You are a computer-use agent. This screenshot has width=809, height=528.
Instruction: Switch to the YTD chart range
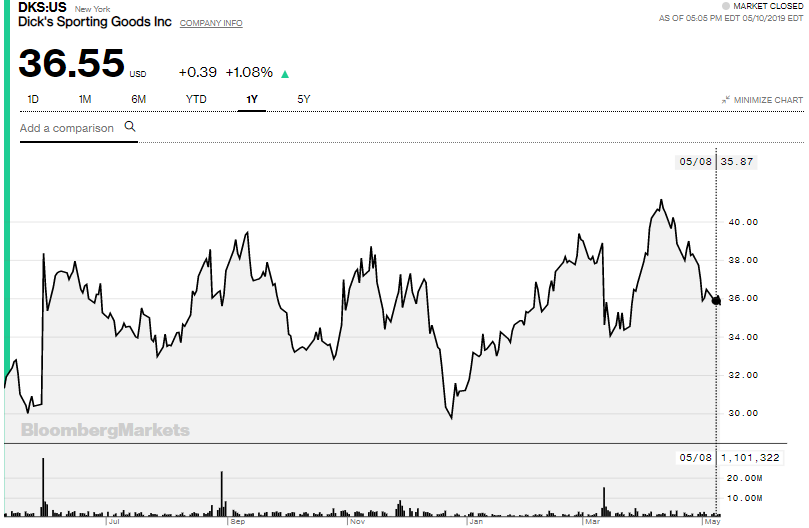click(x=196, y=99)
